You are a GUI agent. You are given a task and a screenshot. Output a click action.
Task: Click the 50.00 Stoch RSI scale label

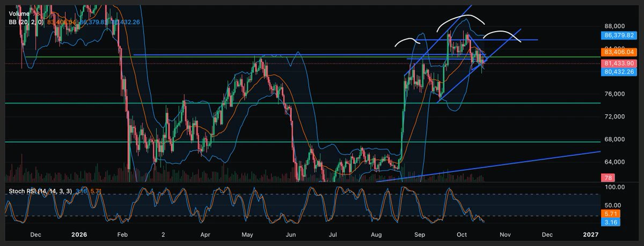click(612, 205)
